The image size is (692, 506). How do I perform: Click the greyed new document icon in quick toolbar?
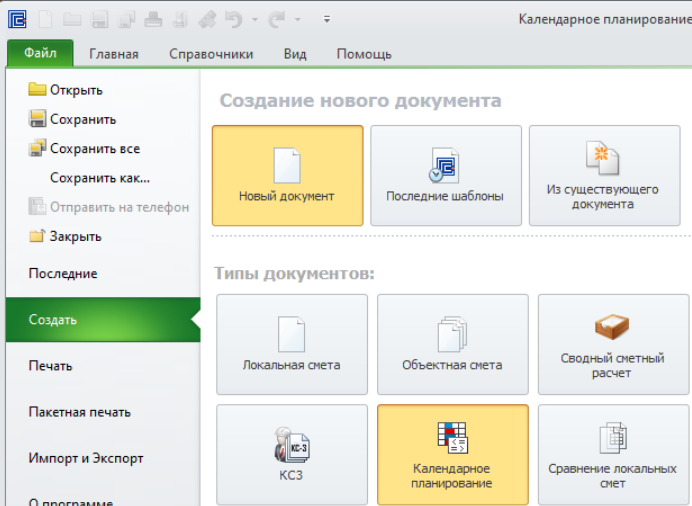pos(45,19)
